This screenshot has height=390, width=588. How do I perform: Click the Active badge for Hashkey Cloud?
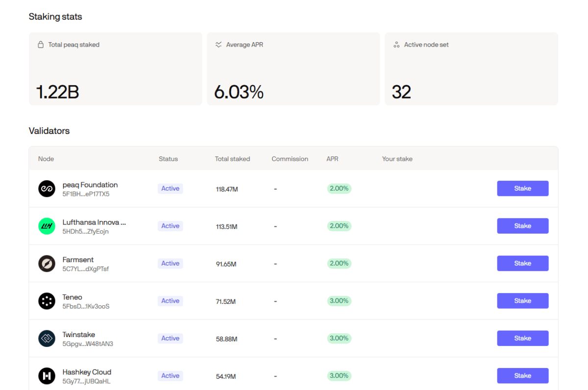pos(171,376)
